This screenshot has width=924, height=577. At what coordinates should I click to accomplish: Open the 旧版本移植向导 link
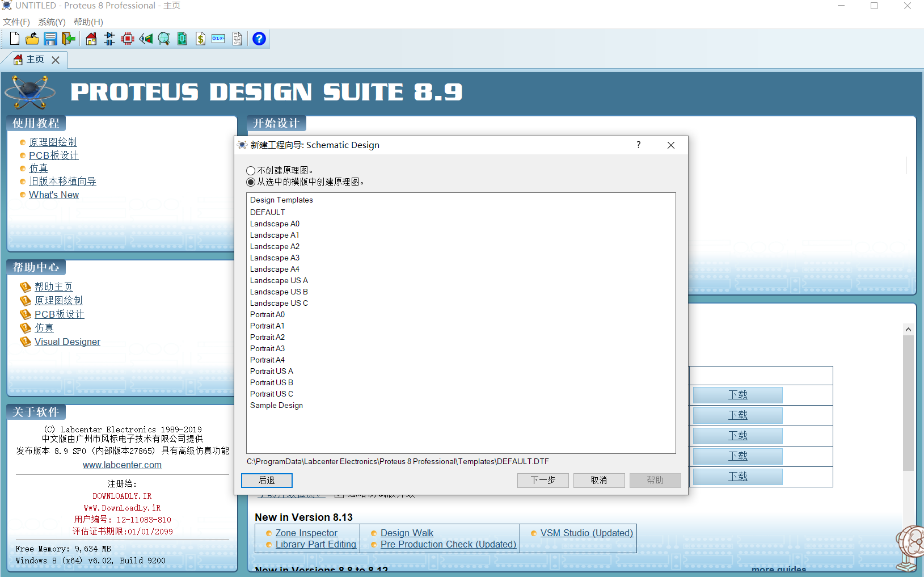click(62, 181)
